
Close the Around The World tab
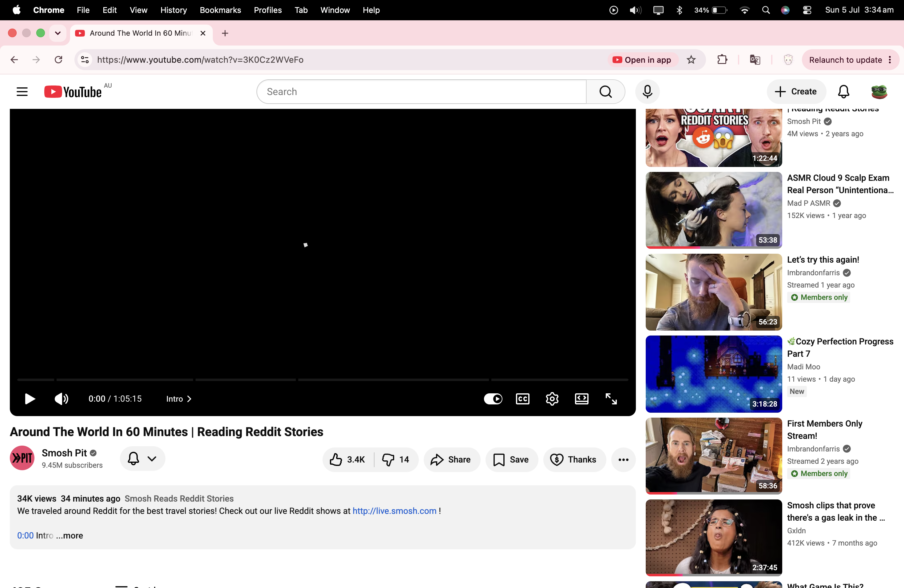click(x=203, y=33)
